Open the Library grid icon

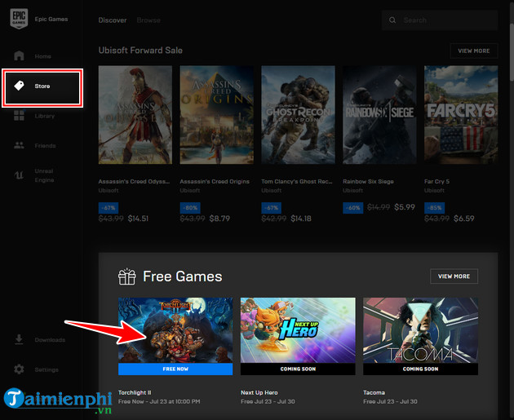19,116
